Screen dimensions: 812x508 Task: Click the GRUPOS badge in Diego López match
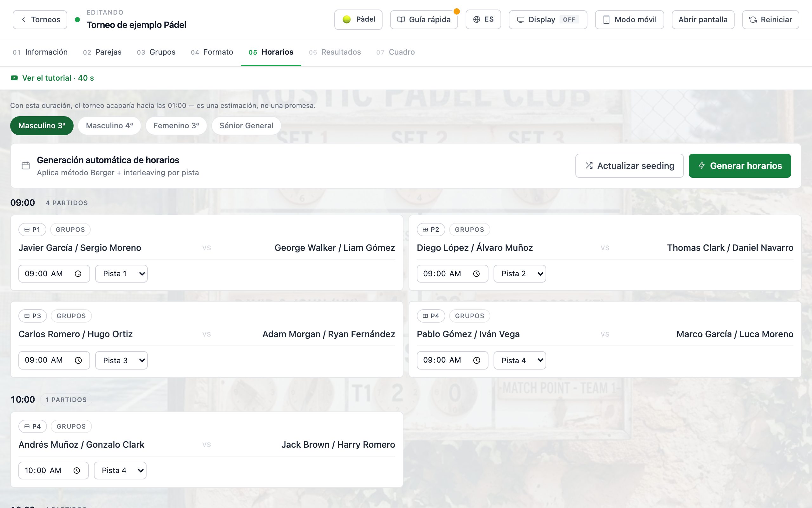click(469, 230)
